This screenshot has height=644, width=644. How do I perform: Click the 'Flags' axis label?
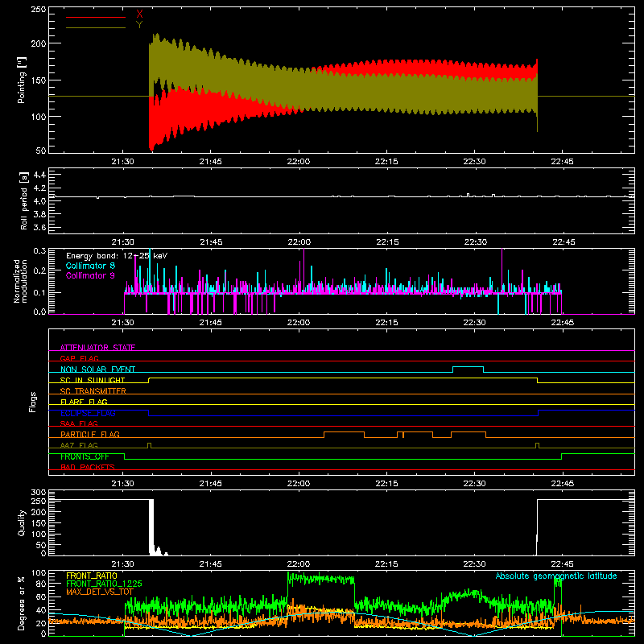tap(32, 402)
